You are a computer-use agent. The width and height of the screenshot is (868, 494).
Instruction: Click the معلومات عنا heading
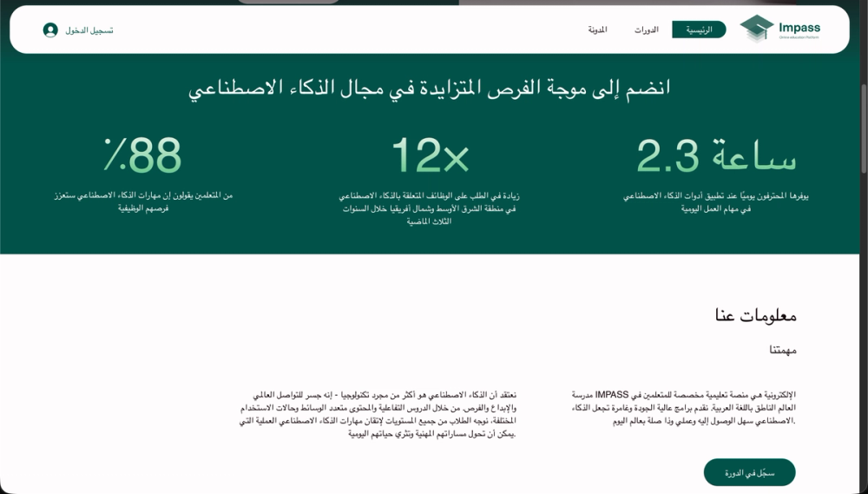756,316
